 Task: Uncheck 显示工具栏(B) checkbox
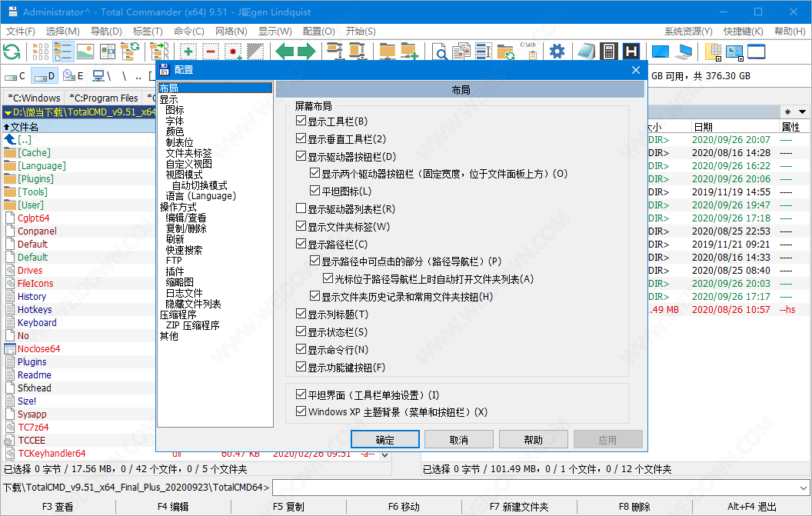[x=301, y=122]
